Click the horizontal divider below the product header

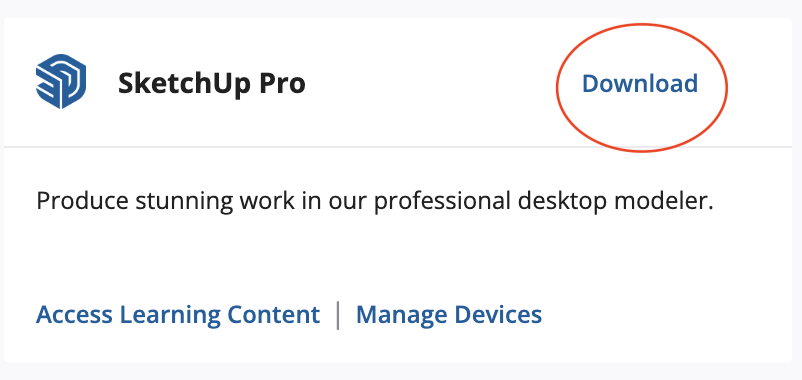coord(398,147)
